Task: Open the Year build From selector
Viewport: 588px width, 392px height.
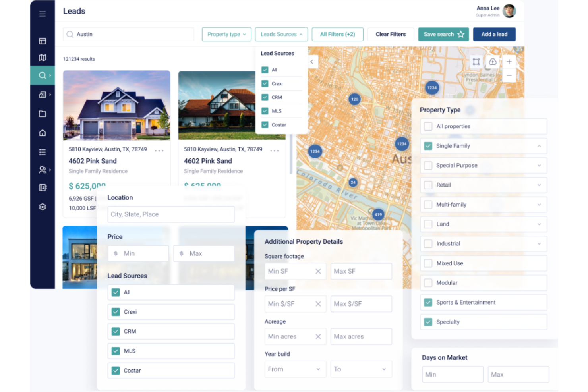Action: pos(295,369)
